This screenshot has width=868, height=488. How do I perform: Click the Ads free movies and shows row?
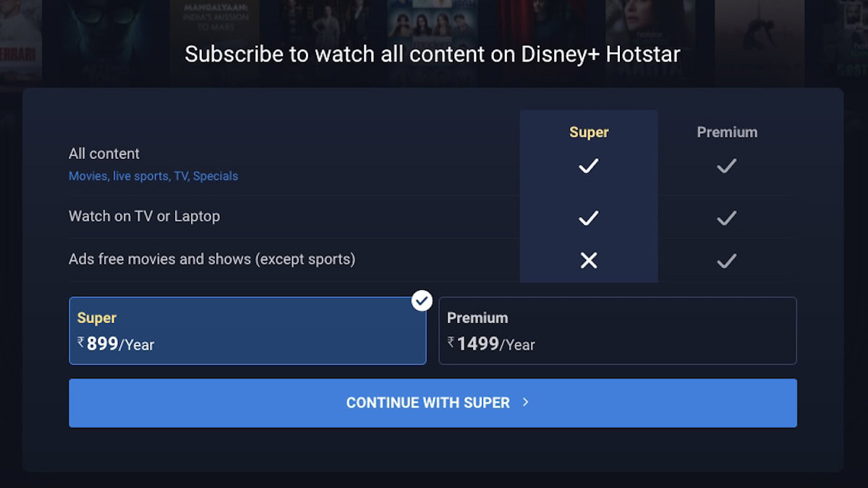pos(212,259)
